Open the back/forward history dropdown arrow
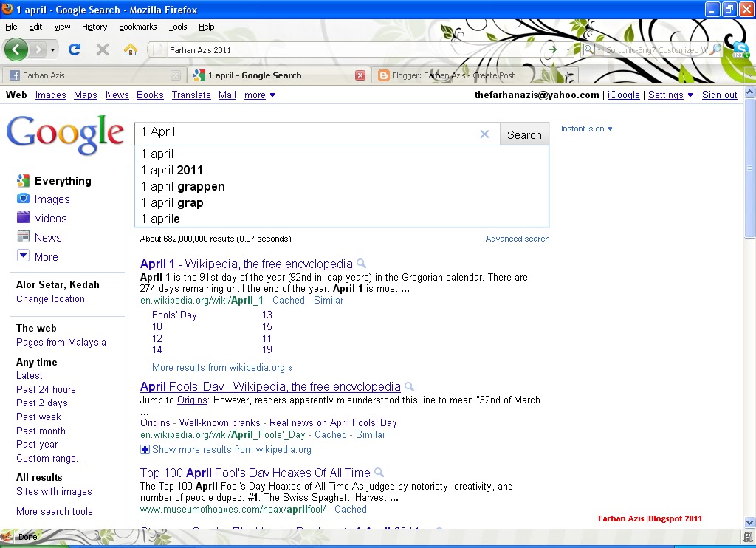 click(52, 49)
